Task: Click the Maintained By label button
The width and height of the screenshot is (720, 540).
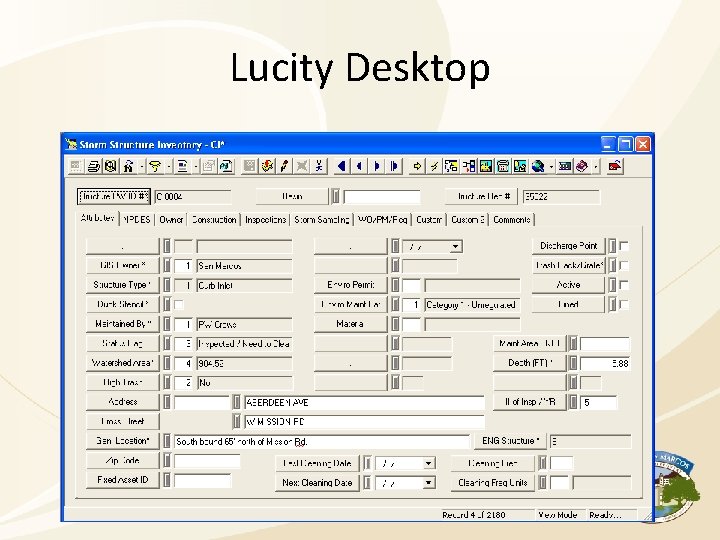Action: 123,324
